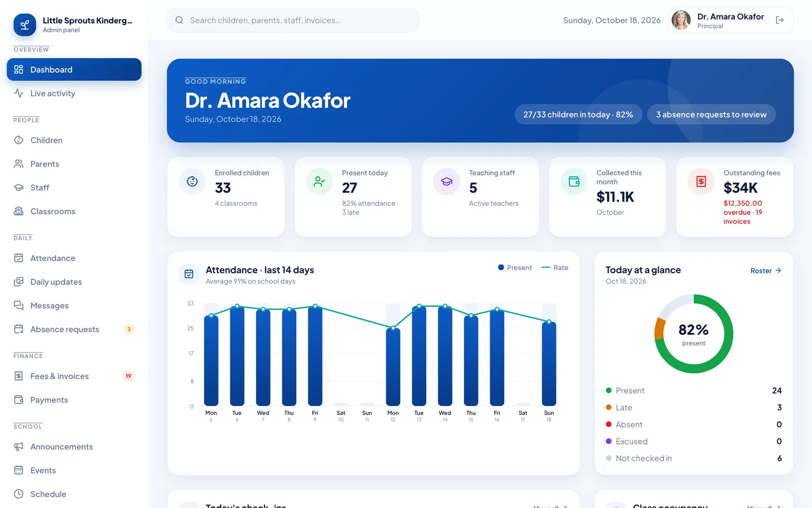Click the Enrolled children smiley card icon

click(x=192, y=181)
